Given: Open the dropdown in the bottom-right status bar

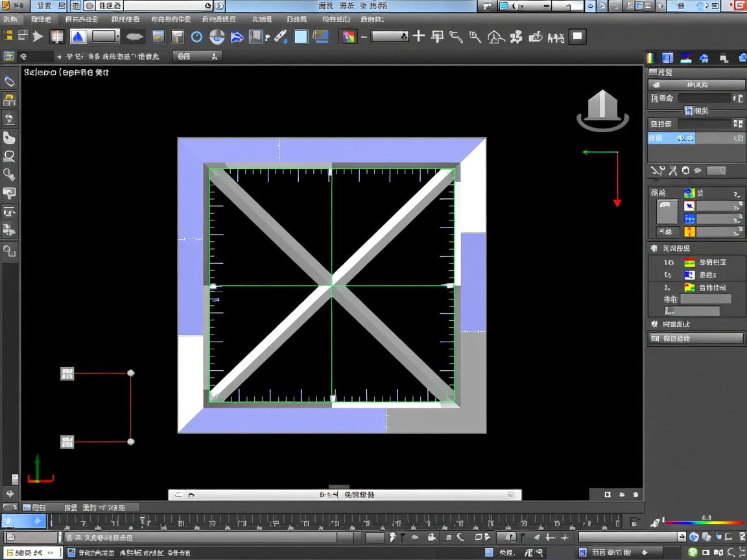Looking at the screenshot, I should click(630, 537).
